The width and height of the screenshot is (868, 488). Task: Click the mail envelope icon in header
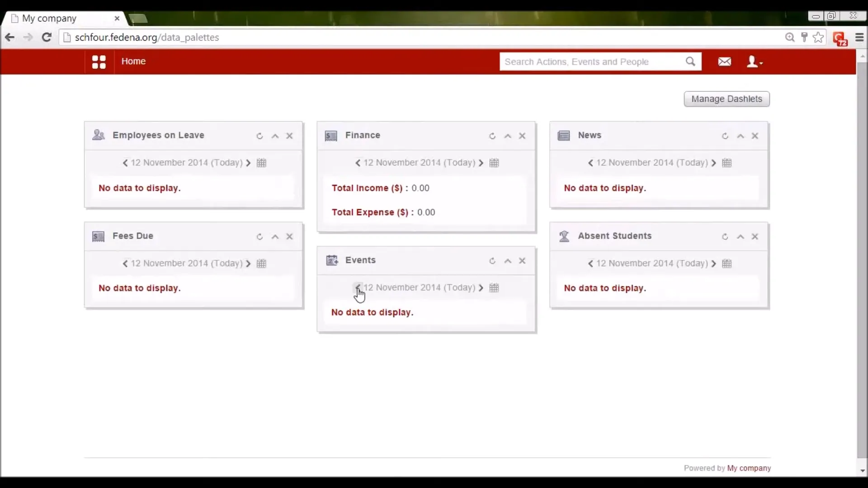click(724, 61)
